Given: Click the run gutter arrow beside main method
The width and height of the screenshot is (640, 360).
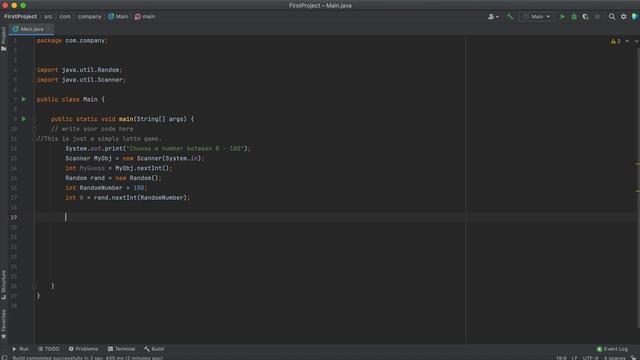Looking at the screenshot, I should [24, 119].
